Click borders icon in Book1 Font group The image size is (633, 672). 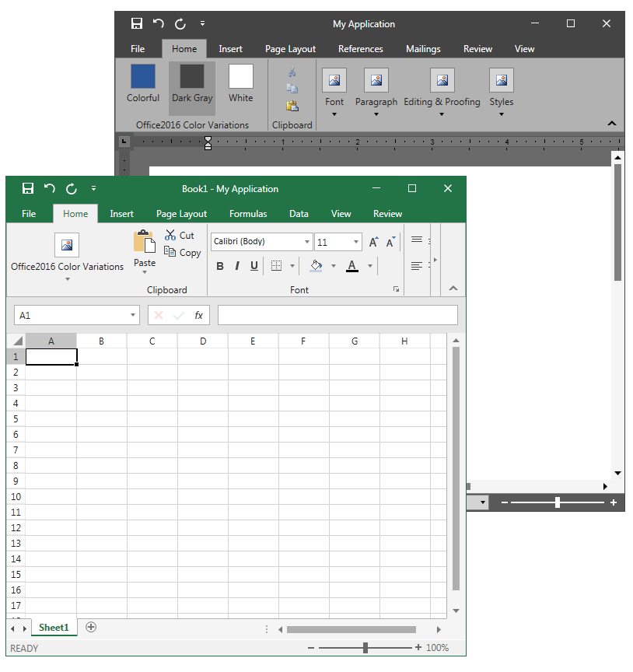tap(276, 266)
